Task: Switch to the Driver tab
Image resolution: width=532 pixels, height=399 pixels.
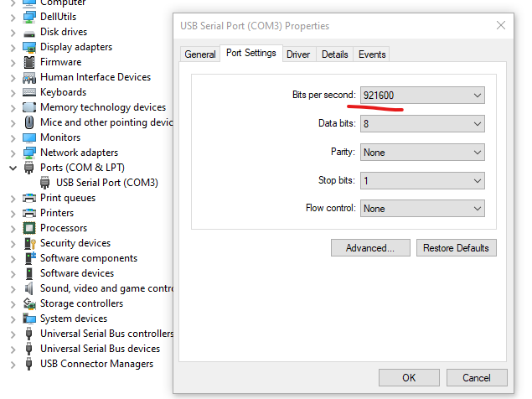Action: click(x=298, y=54)
